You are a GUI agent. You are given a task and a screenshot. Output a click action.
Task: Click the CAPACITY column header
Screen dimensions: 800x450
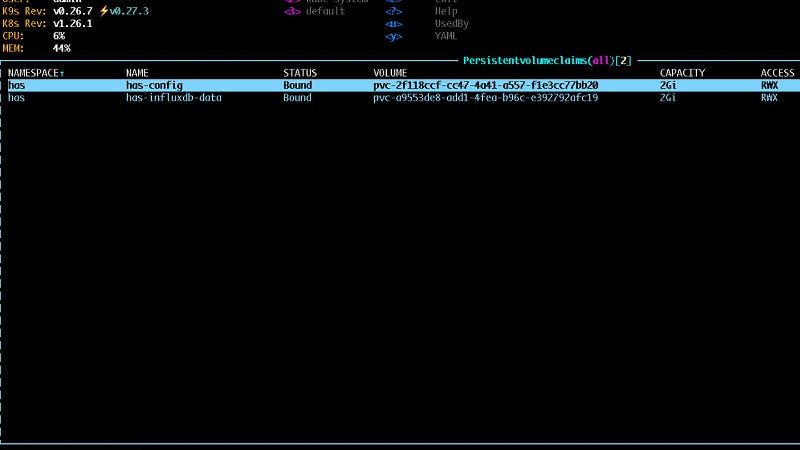coord(682,73)
